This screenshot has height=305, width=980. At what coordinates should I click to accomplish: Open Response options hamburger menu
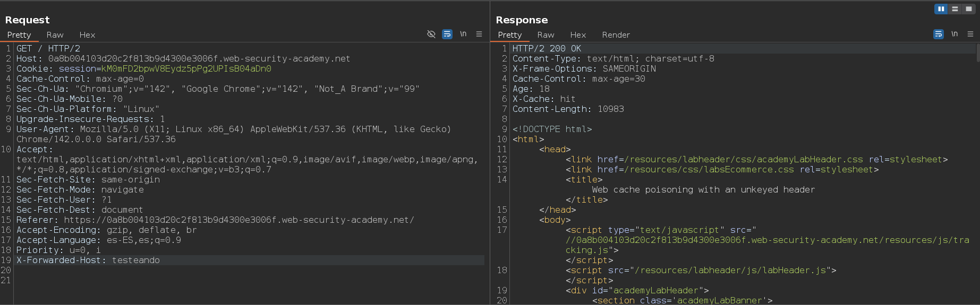[970, 34]
